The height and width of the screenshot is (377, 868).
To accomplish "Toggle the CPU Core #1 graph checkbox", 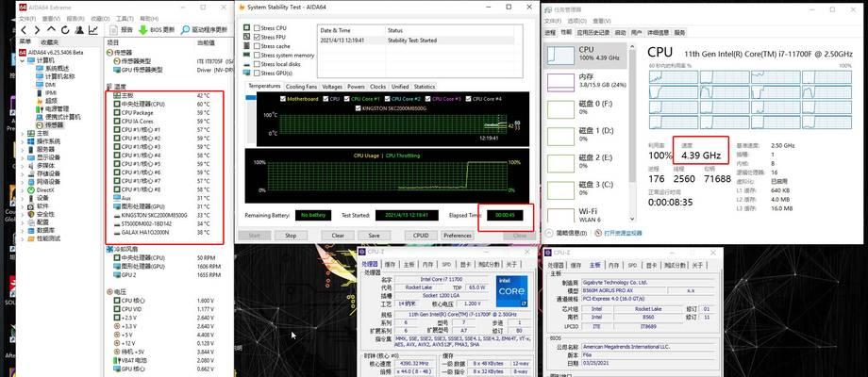I will coord(346,99).
